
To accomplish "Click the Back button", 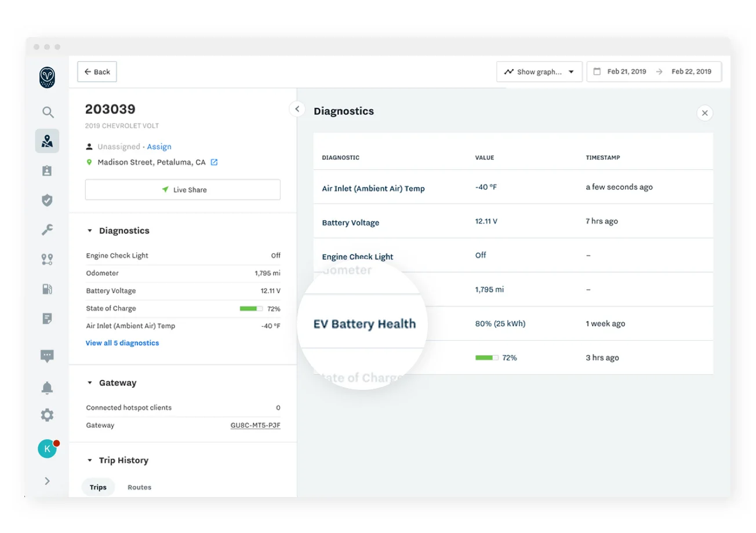I will click(97, 72).
